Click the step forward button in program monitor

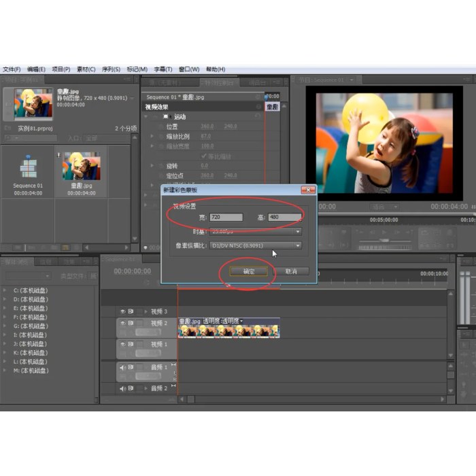(x=396, y=233)
